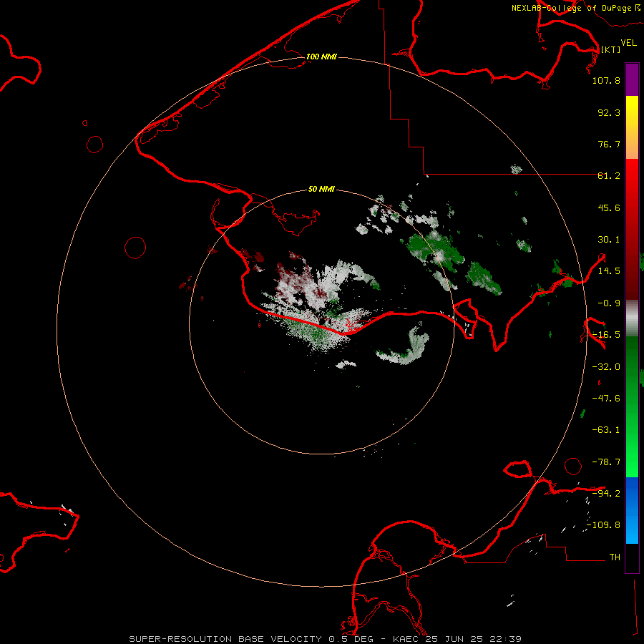Click the [KT] units label
The image size is (644, 644).
611,49
